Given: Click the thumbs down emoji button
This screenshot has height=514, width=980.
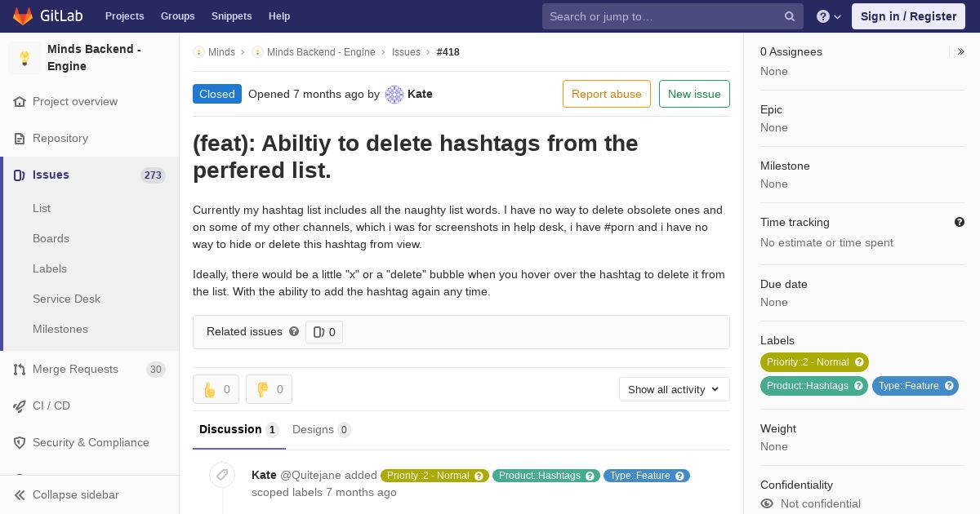Looking at the screenshot, I should tap(269, 389).
